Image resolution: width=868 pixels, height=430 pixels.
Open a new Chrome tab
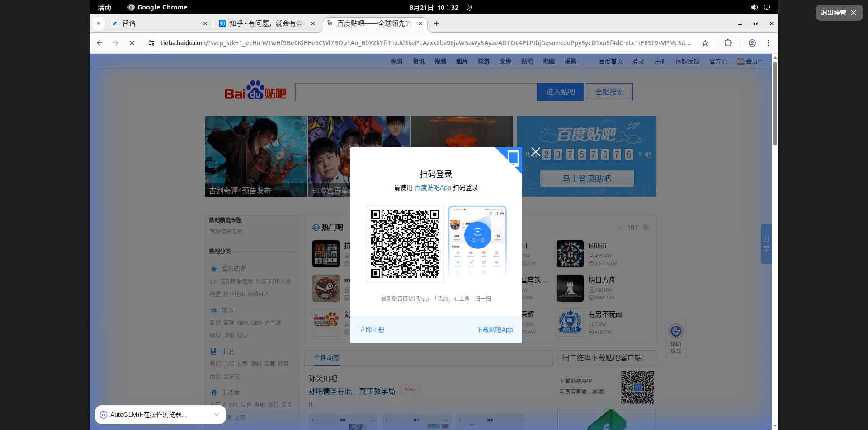click(436, 23)
